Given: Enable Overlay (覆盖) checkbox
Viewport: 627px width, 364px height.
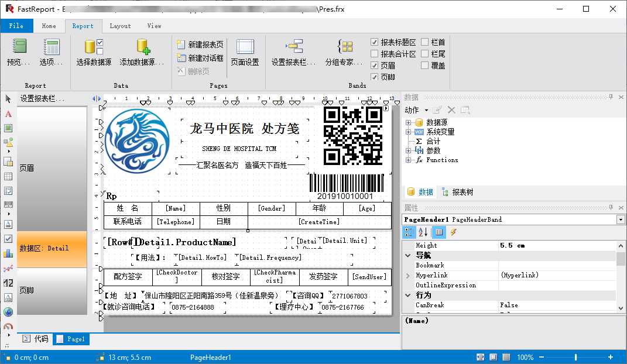Looking at the screenshot, I should point(424,65).
